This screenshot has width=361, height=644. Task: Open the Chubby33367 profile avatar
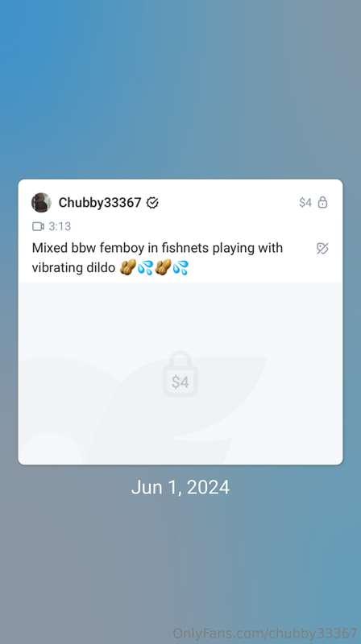coord(41,203)
